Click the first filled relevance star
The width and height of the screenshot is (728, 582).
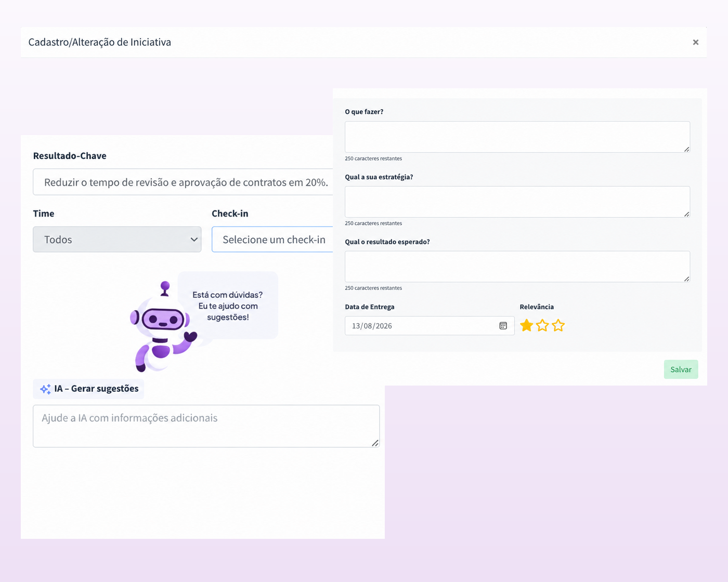[527, 325]
